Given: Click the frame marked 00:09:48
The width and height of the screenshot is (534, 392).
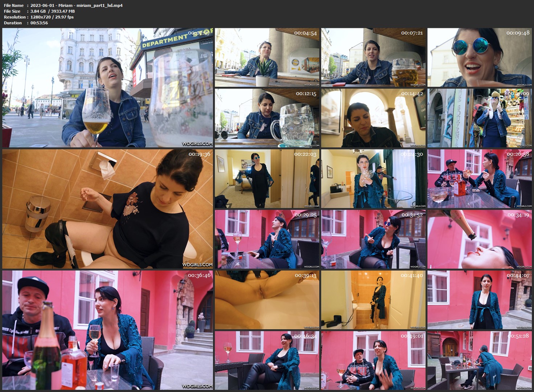Looking at the screenshot, I should click(x=480, y=57).
